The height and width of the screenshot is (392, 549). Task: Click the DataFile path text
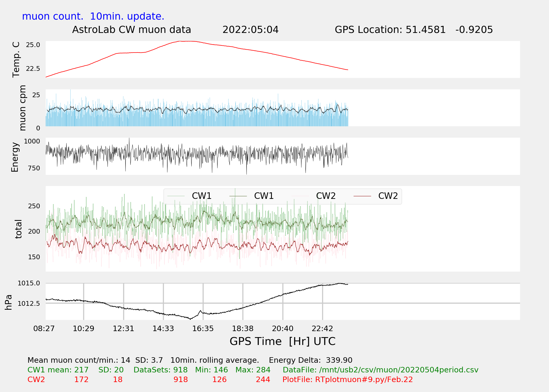coord(381,370)
